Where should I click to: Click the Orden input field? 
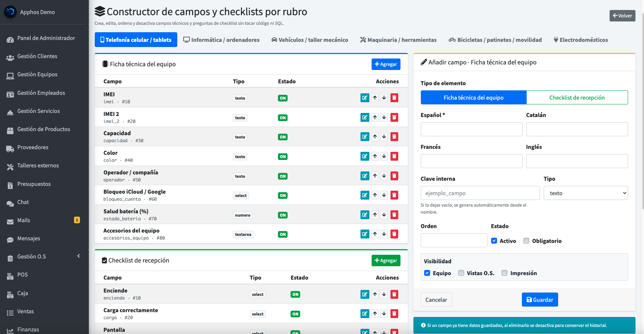[x=454, y=240]
